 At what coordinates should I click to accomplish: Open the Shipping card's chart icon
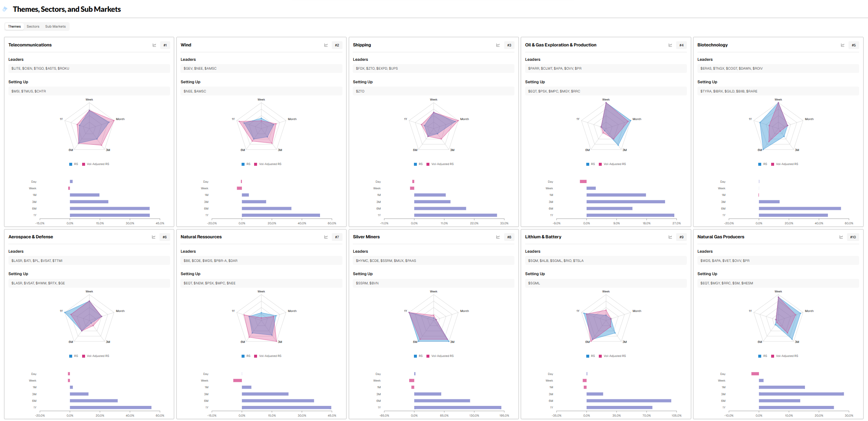point(498,45)
